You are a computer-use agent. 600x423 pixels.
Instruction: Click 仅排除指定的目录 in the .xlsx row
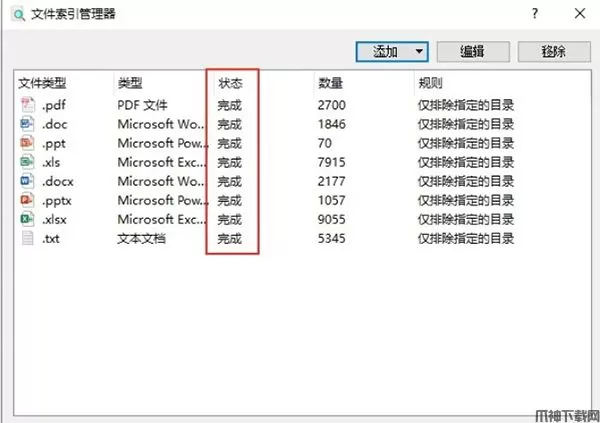[466, 219]
